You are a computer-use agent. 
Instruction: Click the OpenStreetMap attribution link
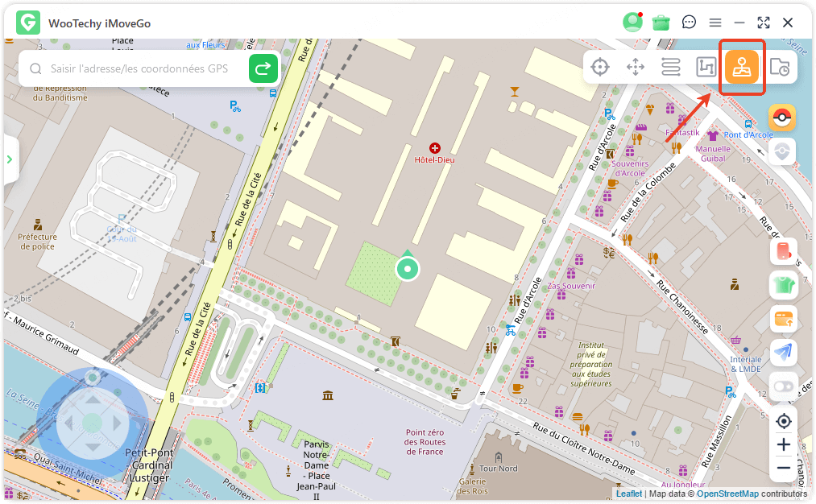click(x=727, y=494)
